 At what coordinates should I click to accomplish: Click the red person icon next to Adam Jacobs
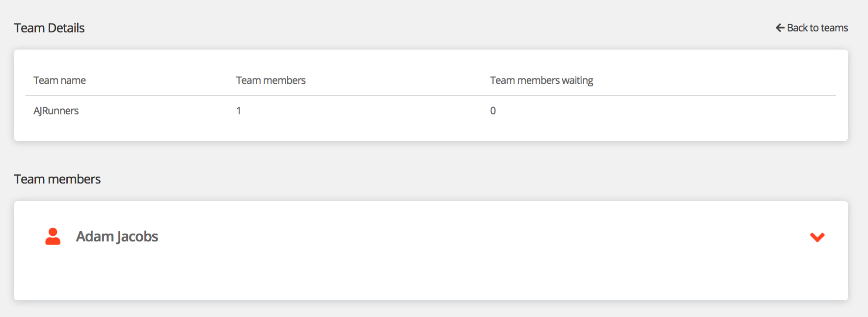tap(53, 237)
